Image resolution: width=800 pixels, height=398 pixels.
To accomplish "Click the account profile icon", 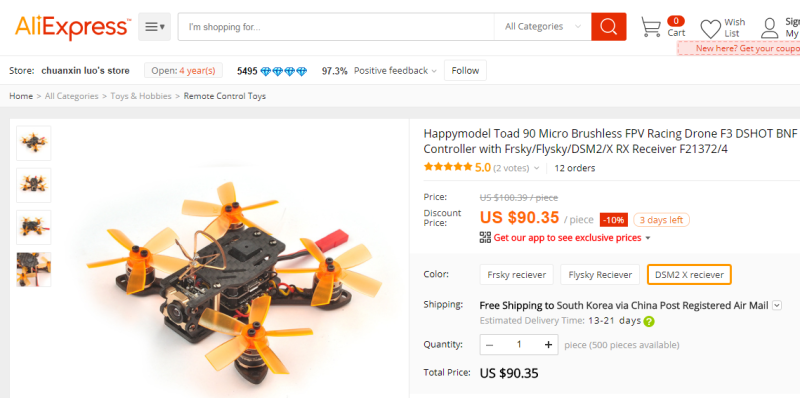I will tap(770, 28).
